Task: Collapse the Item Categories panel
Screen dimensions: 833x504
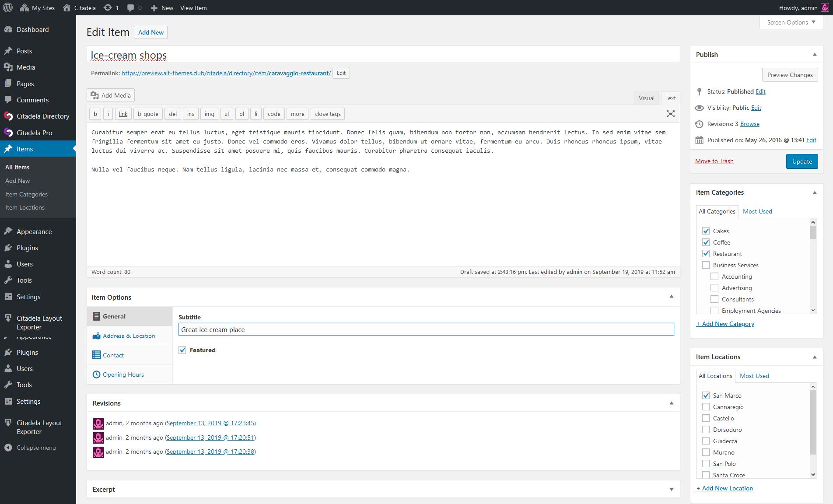Action: pyautogui.click(x=814, y=192)
